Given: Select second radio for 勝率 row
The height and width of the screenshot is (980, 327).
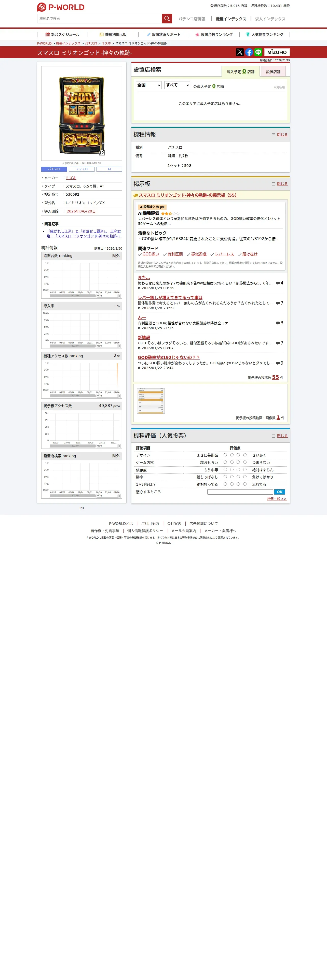Looking at the screenshot, I should pos(231,477).
